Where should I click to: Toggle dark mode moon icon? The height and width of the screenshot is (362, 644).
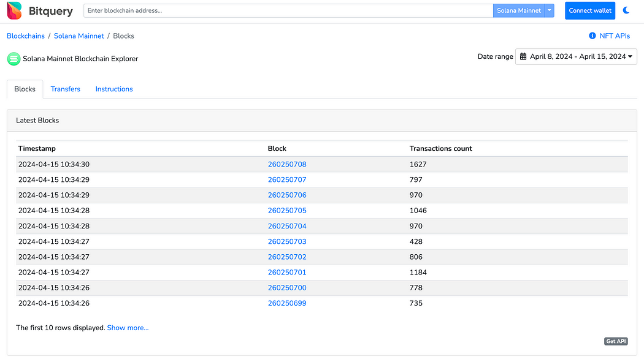click(x=626, y=10)
